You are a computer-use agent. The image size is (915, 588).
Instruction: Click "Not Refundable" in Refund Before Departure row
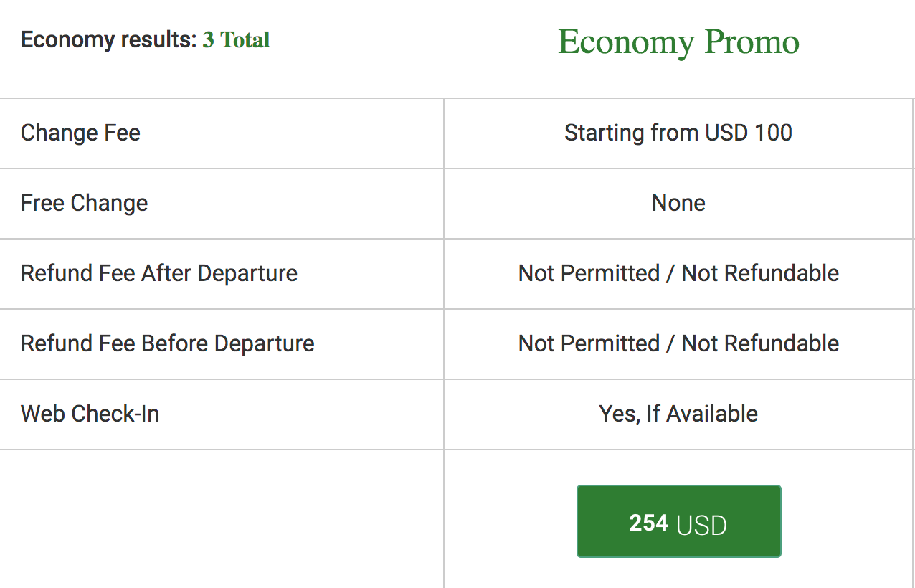coord(760,343)
